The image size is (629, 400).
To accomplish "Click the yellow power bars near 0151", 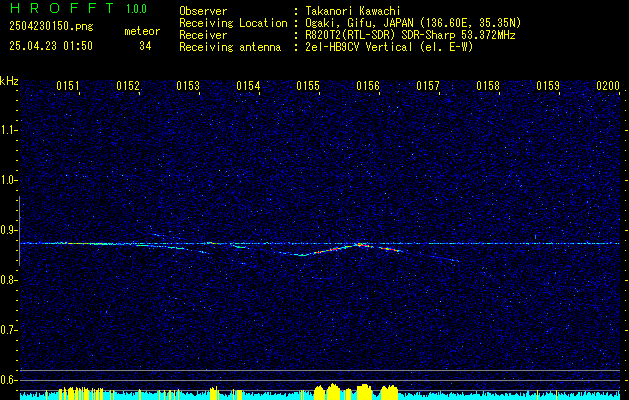I will pyautogui.click(x=81, y=393).
